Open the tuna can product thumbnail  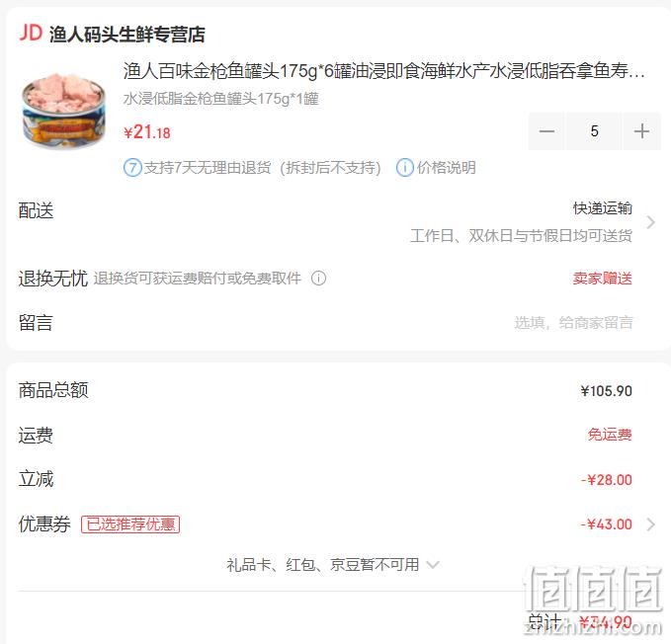pos(63,112)
